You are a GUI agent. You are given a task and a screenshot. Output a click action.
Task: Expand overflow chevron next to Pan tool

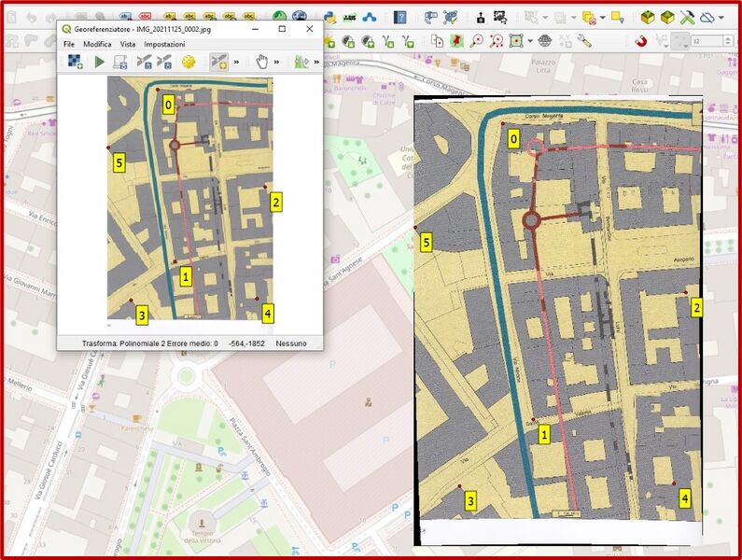278,62
